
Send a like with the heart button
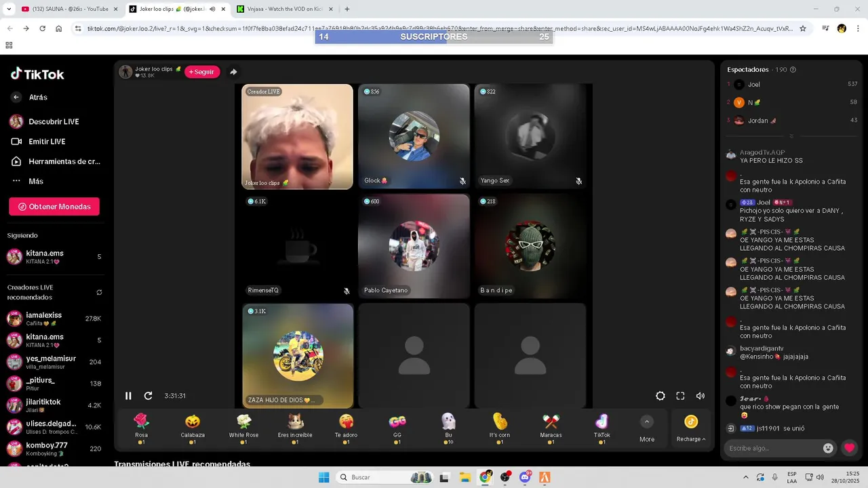tap(849, 448)
